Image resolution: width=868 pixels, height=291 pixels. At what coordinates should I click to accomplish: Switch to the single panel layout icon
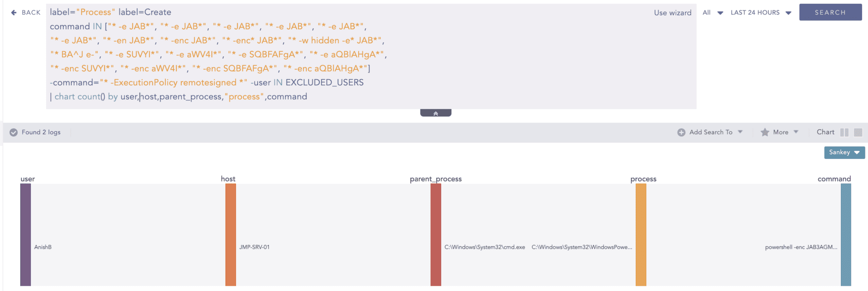(x=858, y=133)
